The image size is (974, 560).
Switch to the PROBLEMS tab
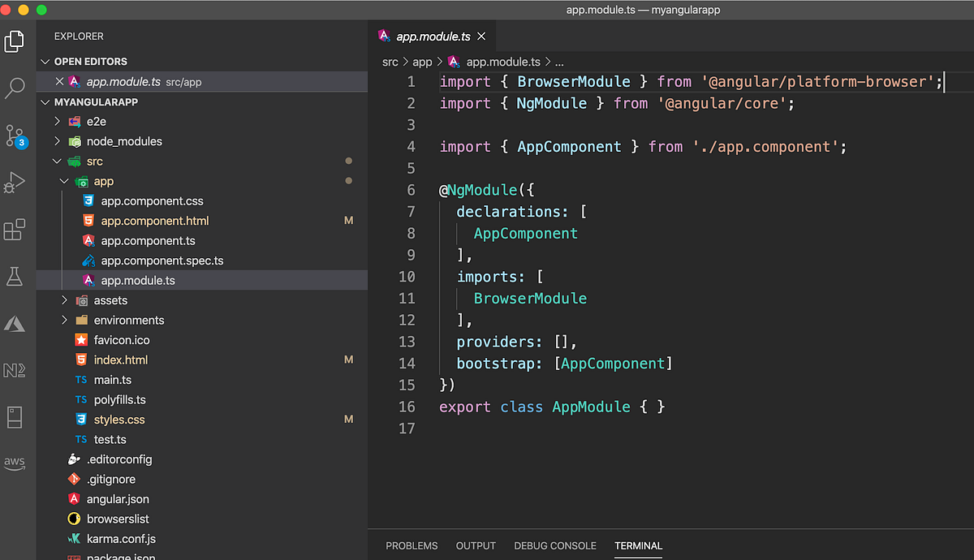412,545
